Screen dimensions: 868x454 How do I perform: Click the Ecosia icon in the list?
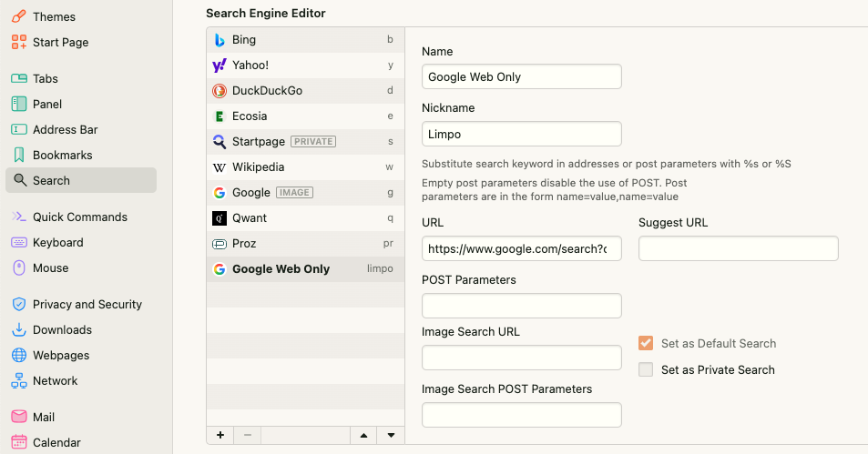click(x=220, y=116)
